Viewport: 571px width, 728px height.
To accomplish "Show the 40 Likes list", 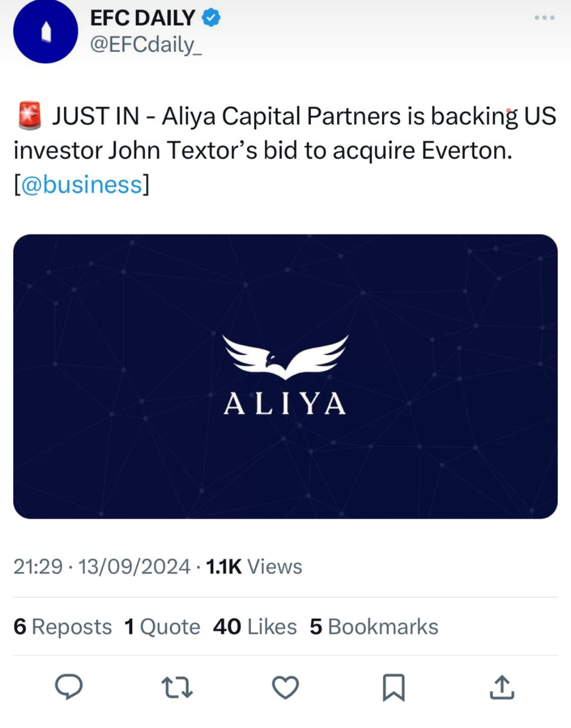I will 255,627.
